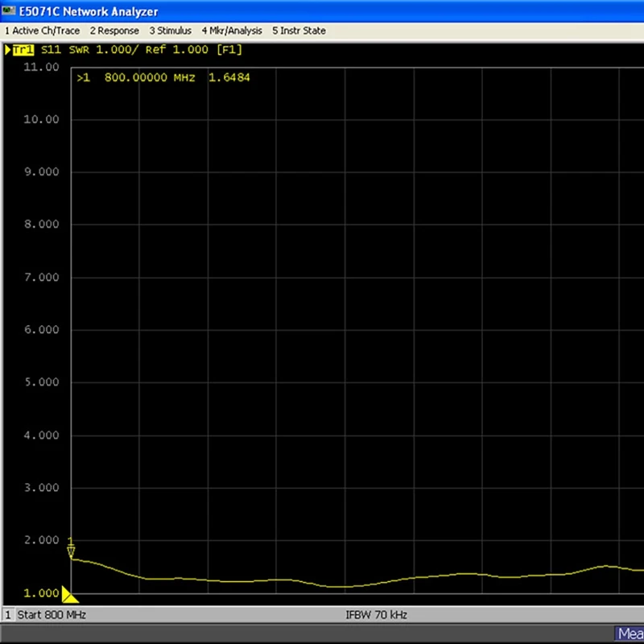Click the Start 800 MHz field
This screenshot has width=644, height=644.
51,615
